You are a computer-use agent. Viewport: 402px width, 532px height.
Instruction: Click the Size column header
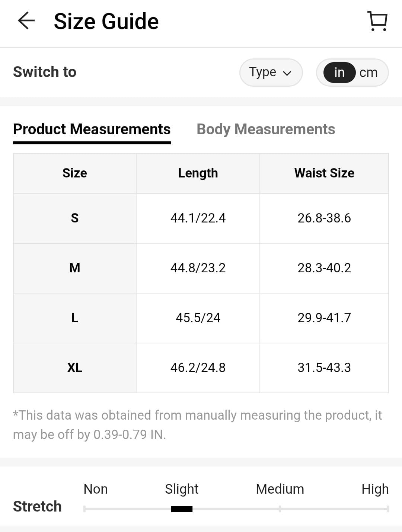coord(75,173)
